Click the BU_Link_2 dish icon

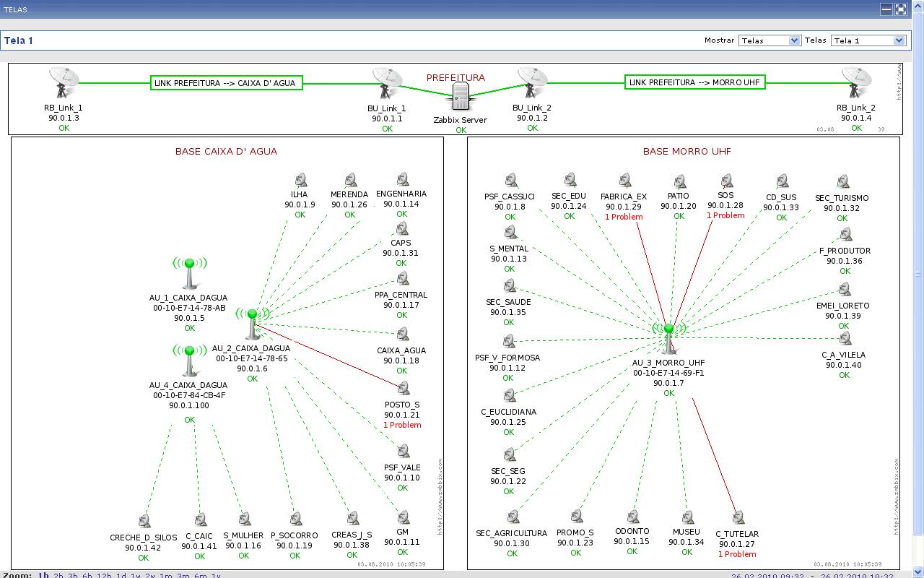click(x=533, y=84)
